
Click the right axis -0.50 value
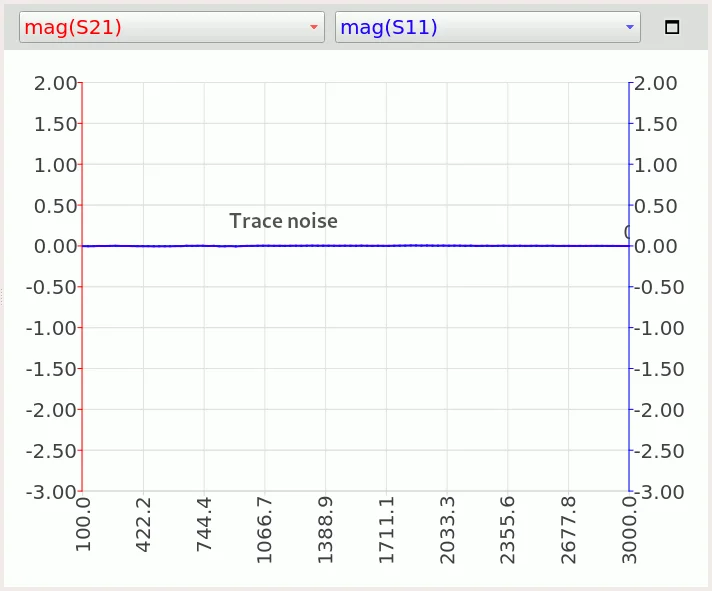659,287
